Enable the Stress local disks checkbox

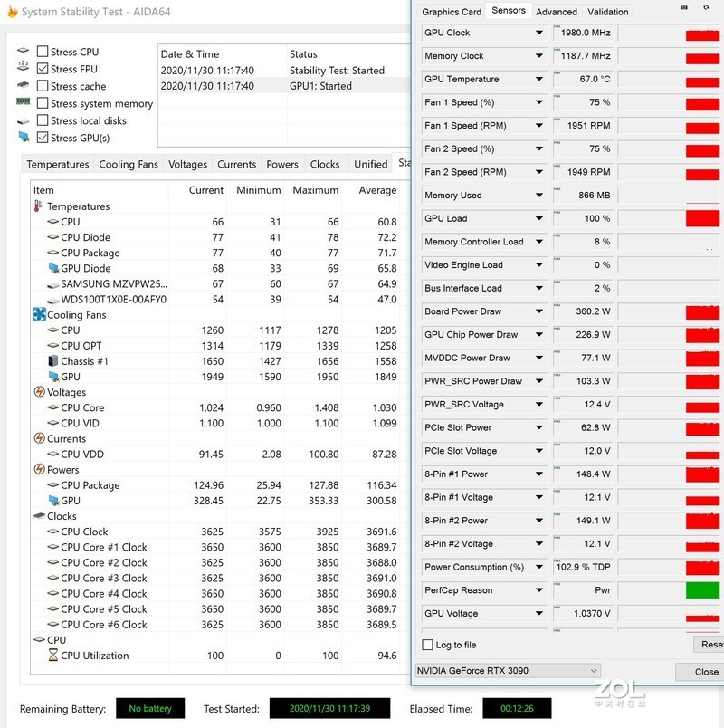pos(43,120)
